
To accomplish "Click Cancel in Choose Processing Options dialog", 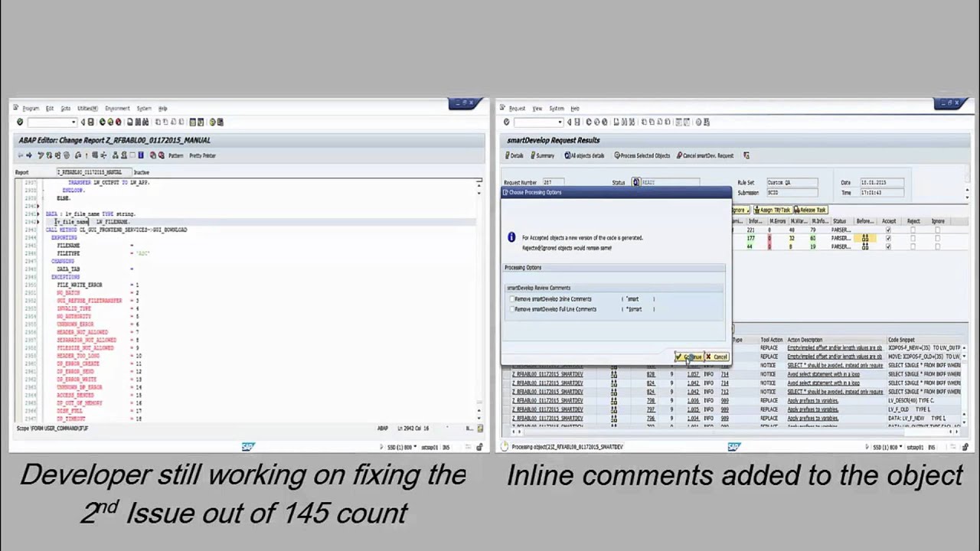I will pos(717,357).
